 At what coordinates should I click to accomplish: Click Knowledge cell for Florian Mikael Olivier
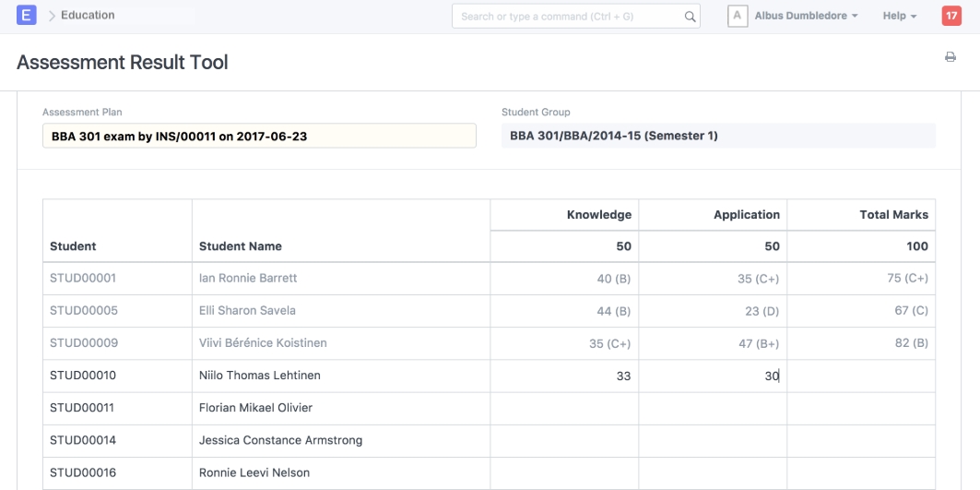click(564, 408)
